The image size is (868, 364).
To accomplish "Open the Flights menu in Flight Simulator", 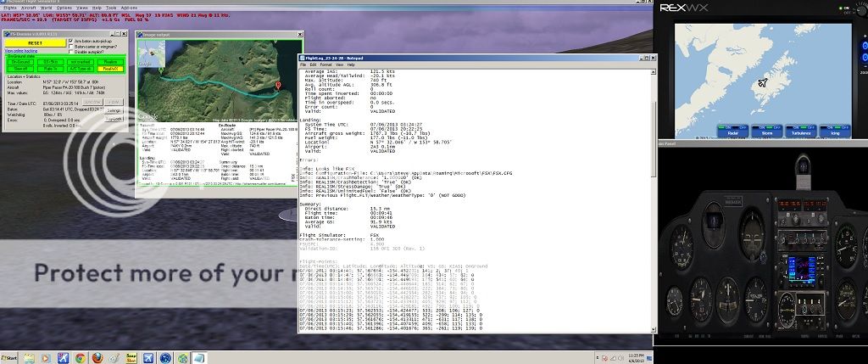I will [x=10, y=8].
